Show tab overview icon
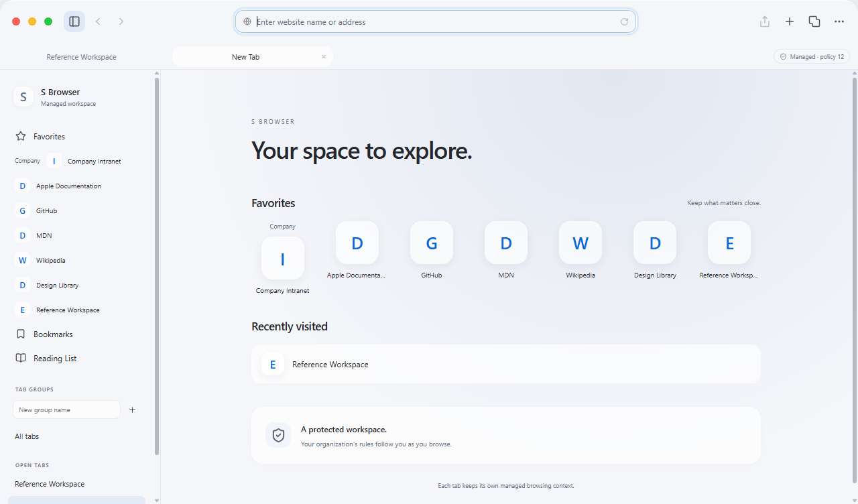The image size is (858, 504). (x=814, y=21)
